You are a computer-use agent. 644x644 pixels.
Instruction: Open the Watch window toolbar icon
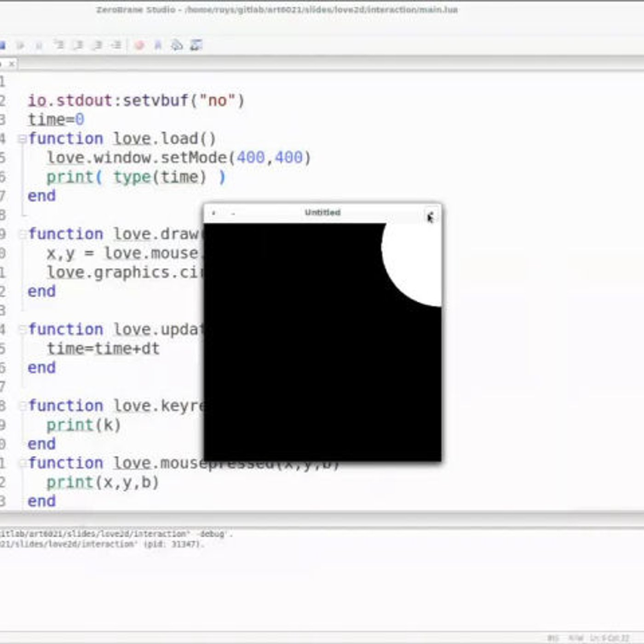tap(196, 45)
